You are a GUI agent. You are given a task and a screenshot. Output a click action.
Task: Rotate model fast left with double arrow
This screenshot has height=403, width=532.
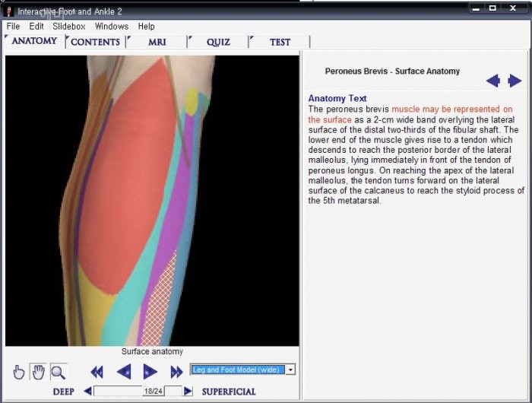97,372
